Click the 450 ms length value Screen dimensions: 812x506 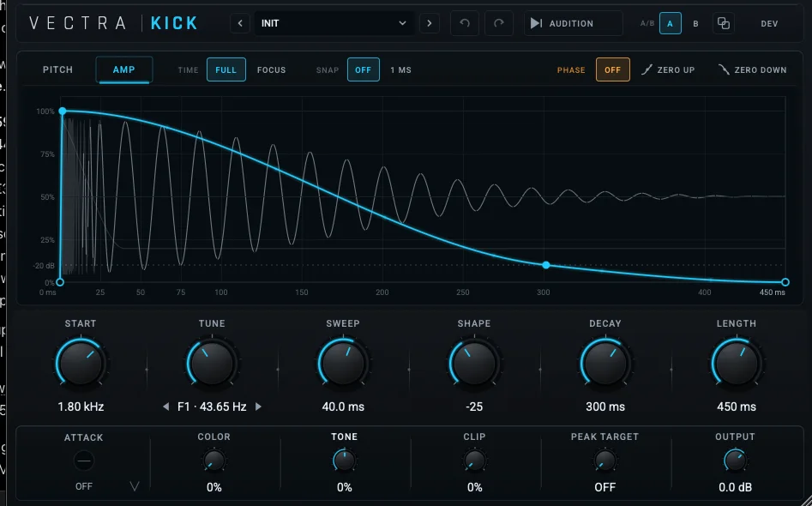click(737, 407)
